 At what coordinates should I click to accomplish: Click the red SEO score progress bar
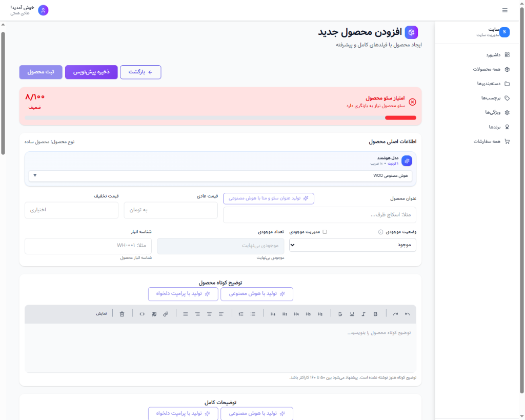(x=400, y=117)
